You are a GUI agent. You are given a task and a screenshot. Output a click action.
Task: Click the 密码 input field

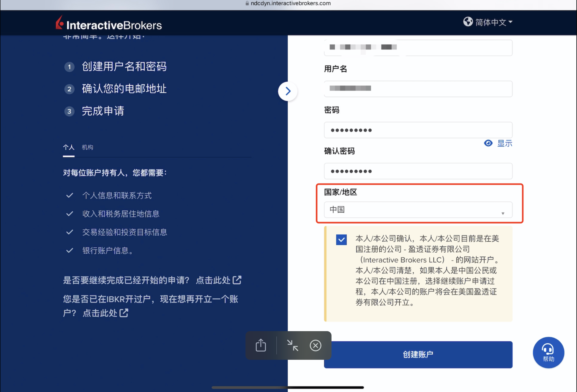[x=418, y=130]
